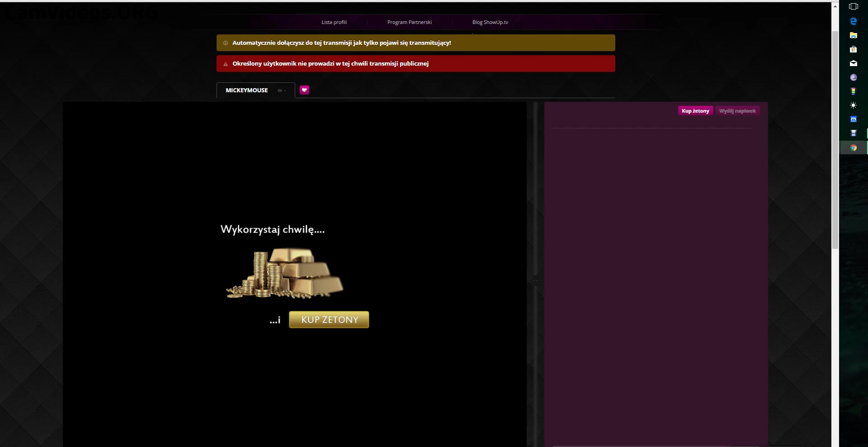
Task: Open Microsoft Store from the taskbar
Action: click(x=853, y=49)
